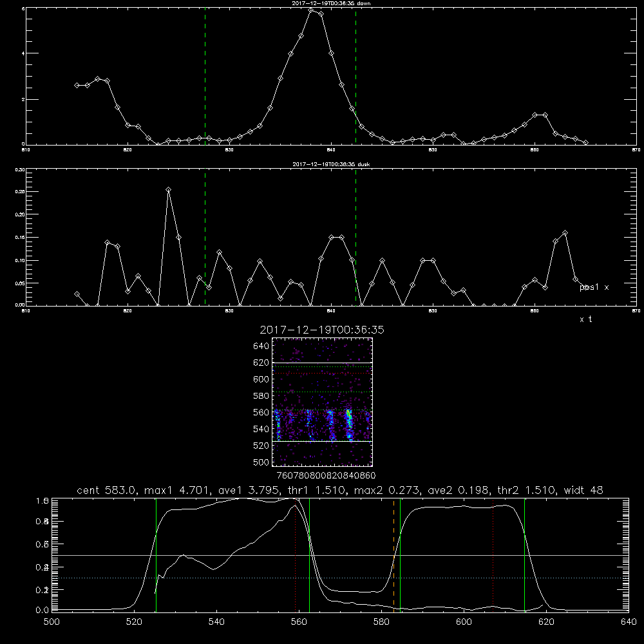The image size is (644, 644).
Task: Click the 'x t' label
Action: 585,319
